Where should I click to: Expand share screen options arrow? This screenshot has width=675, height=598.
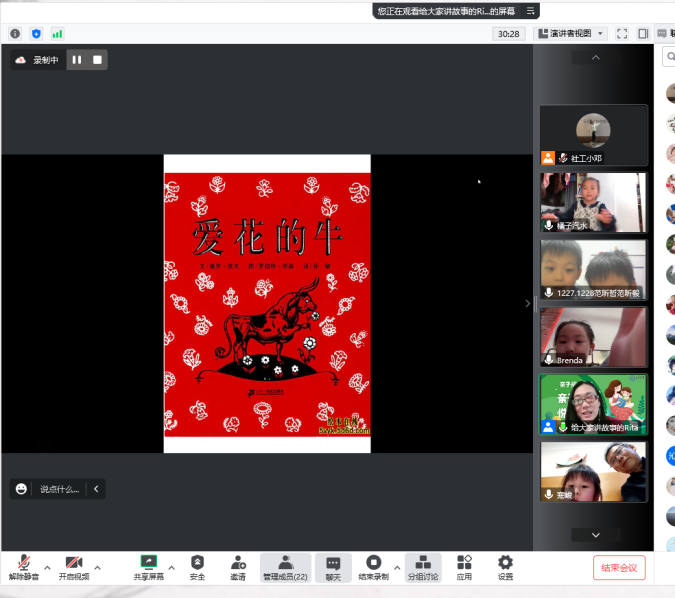point(172,567)
